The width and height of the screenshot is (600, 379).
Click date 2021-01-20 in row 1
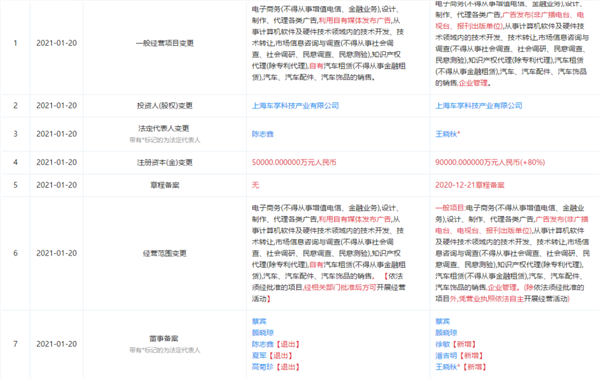[x=57, y=43]
